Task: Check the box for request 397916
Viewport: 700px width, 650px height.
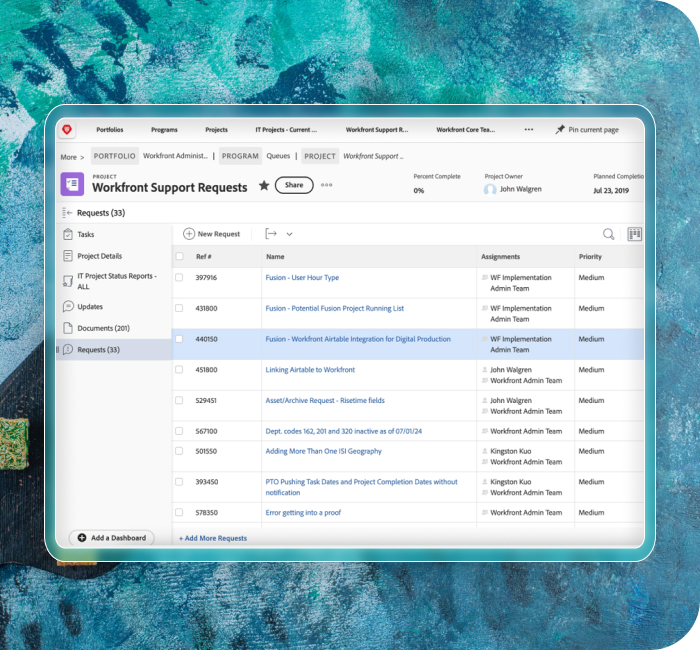Action: (179, 278)
